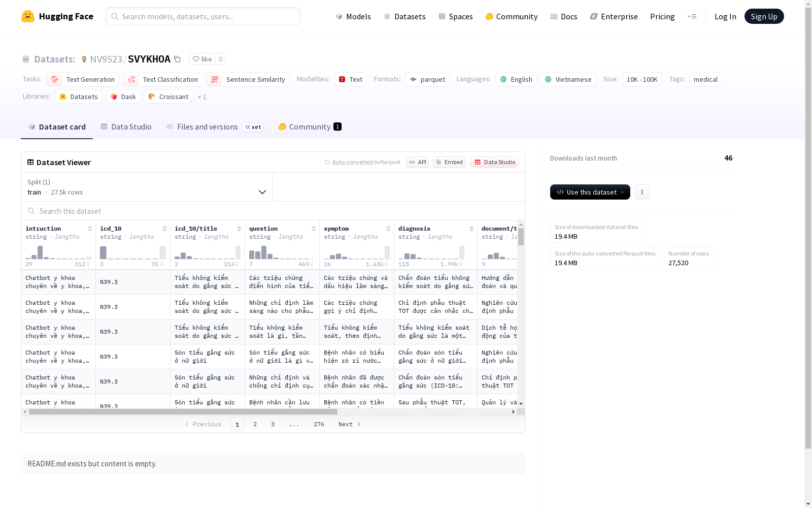Focus the Search this dataset field
Viewport: 812px width, 508px height.
(x=273, y=211)
